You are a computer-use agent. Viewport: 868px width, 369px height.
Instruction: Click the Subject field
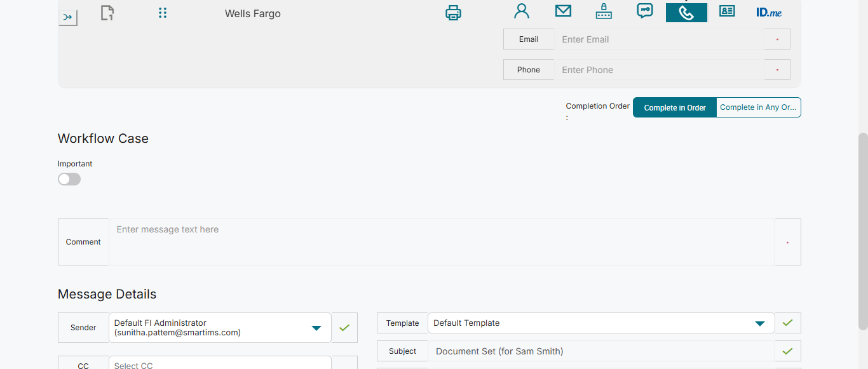tap(601, 351)
